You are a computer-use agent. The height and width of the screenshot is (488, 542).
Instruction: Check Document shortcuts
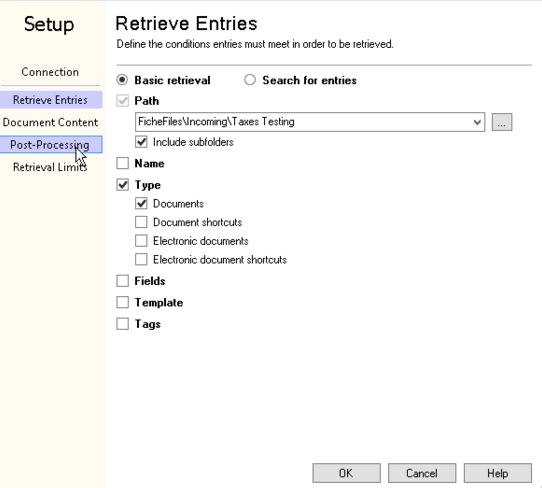[x=141, y=222]
